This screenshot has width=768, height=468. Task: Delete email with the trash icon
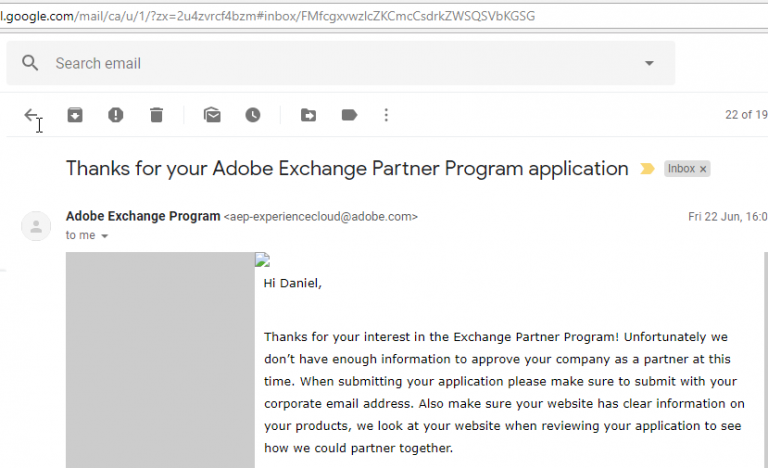[x=156, y=115]
